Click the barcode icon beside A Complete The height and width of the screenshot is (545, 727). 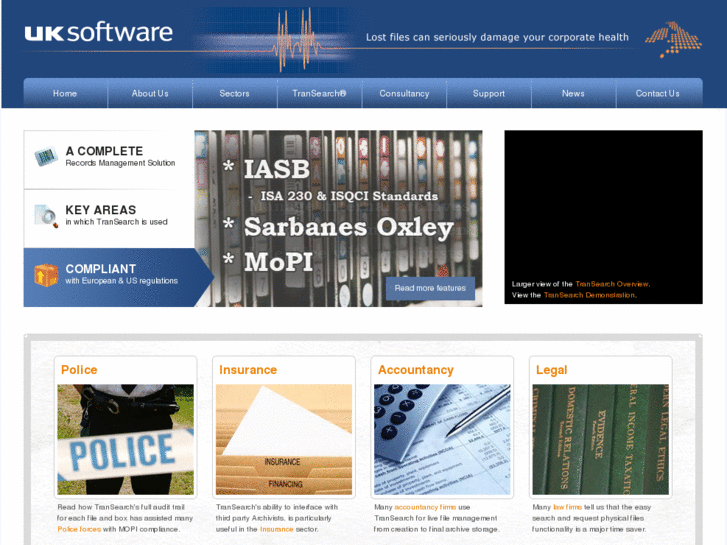pos(46,156)
